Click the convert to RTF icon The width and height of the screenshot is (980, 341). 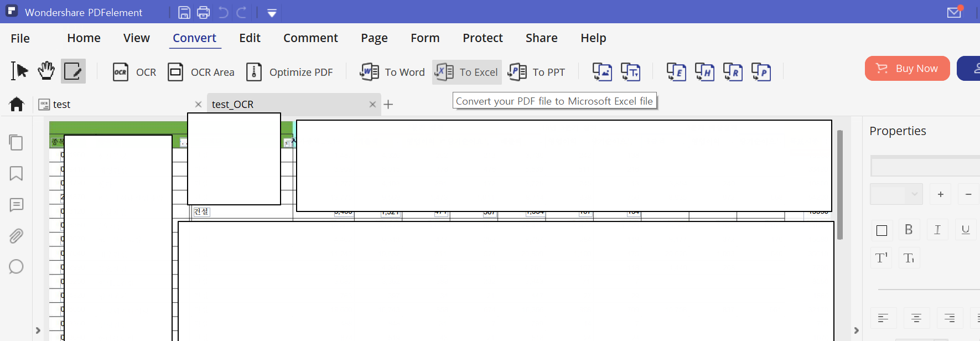(733, 72)
